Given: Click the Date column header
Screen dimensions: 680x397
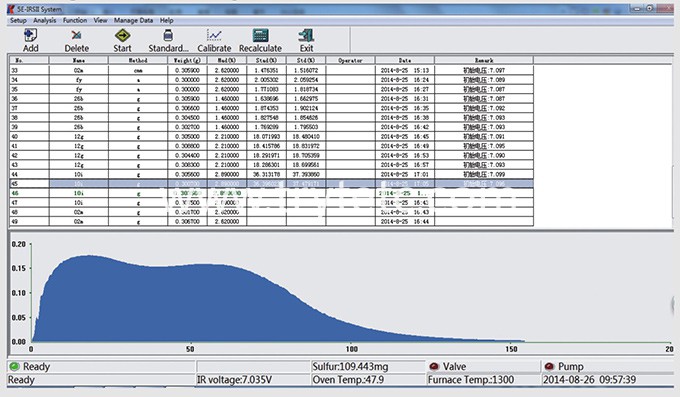Looking at the screenshot, I should (x=405, y=60).
